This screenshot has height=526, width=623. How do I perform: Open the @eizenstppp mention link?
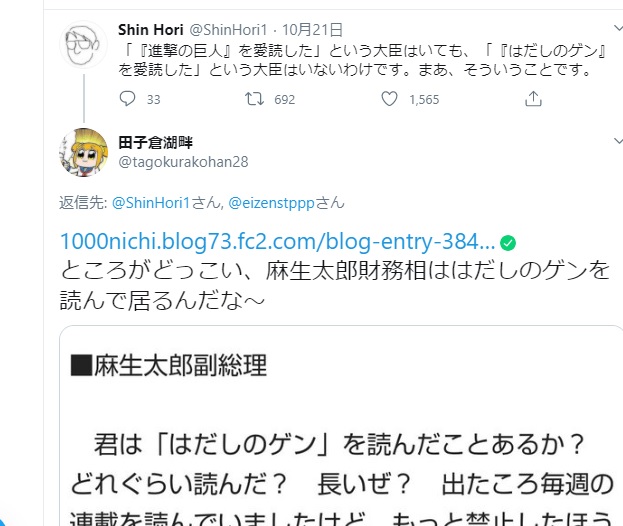point(271,203)
